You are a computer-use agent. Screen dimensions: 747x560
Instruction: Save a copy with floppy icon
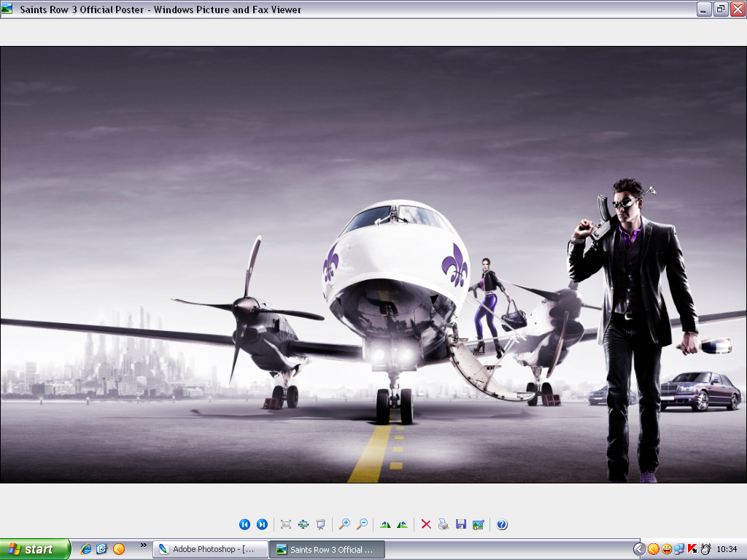click(x=461, y=524)
